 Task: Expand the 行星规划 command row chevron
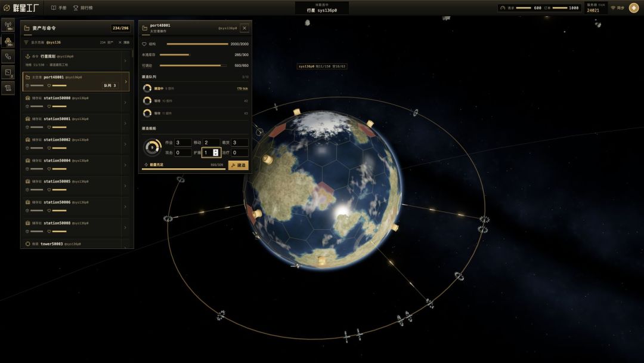pos(125,60)
